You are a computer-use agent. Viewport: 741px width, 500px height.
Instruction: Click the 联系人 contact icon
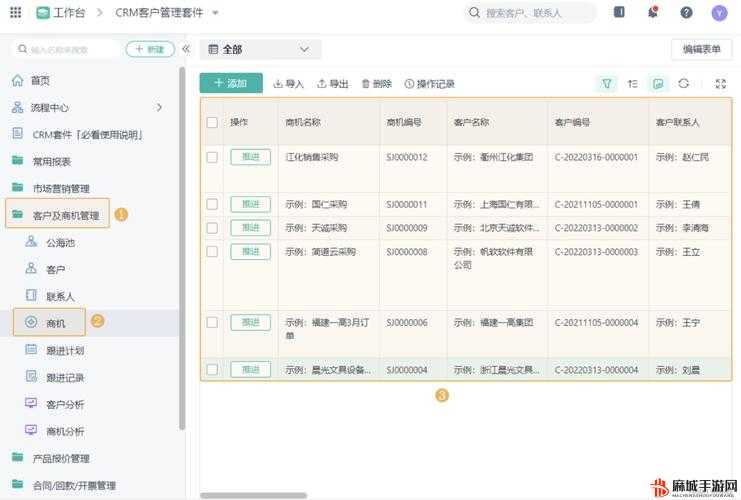(x=31, y=295)
